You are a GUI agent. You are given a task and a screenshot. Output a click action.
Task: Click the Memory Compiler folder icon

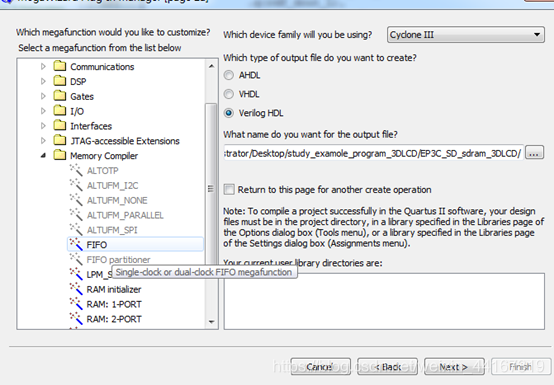[x=60, y=155]
